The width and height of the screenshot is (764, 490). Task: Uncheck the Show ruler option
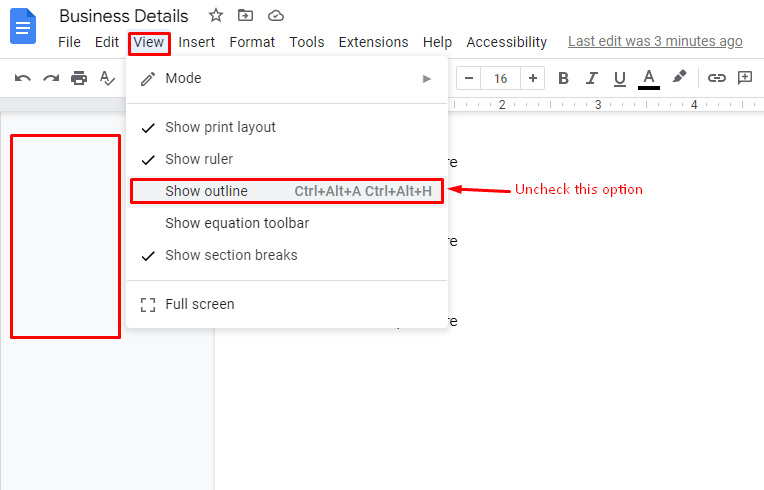click(x=199, y=159)
